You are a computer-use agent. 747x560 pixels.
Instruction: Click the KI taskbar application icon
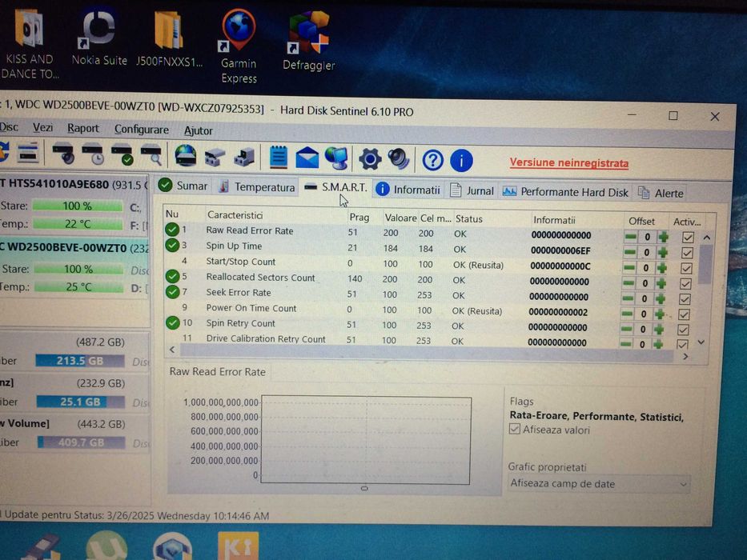239,546
